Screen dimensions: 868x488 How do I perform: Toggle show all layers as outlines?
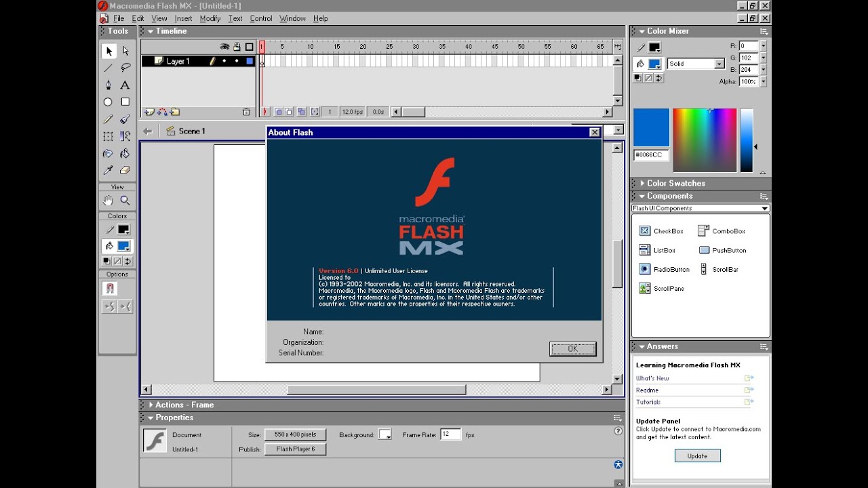tap(250, 47)
